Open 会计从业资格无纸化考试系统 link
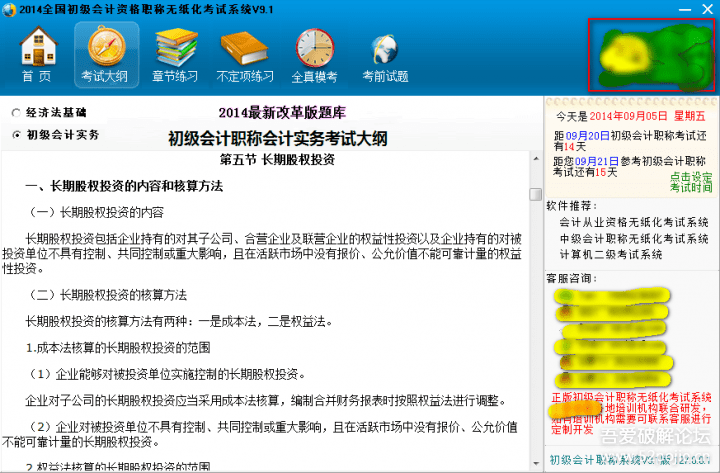Screen dimensions: 720x473 click(634, 222)
